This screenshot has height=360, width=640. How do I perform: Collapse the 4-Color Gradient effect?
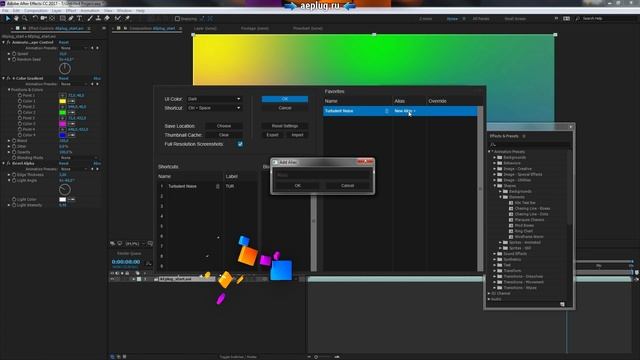tap(4, 78)
